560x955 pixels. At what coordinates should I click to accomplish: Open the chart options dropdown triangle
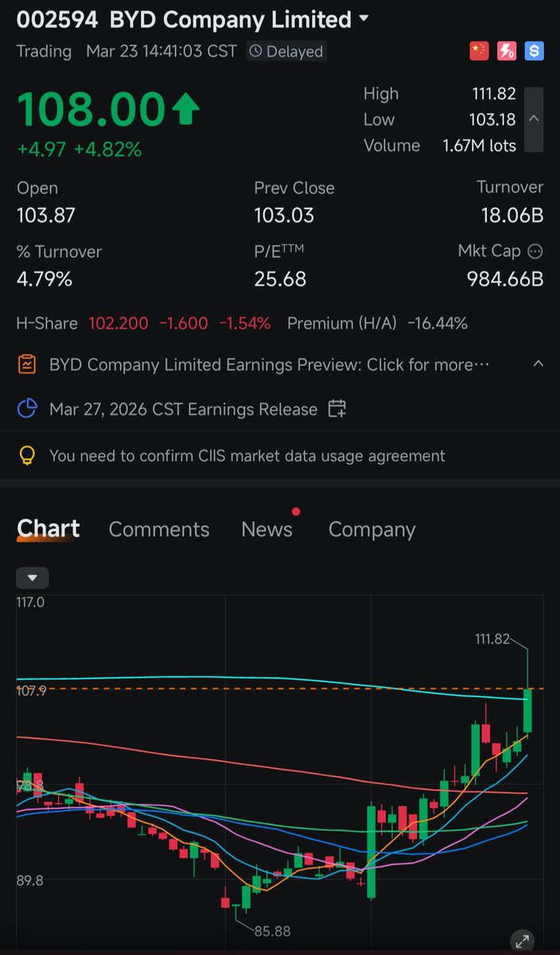(x=33, y=578)
